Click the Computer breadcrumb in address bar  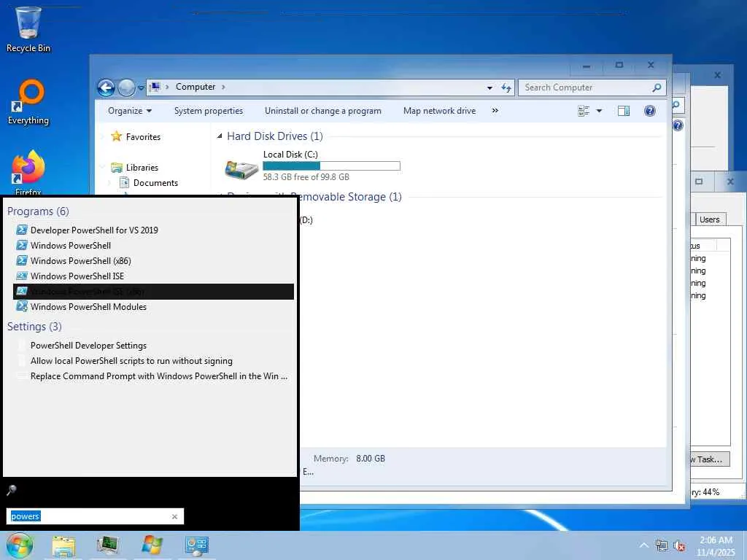click(x=196, y=87)
